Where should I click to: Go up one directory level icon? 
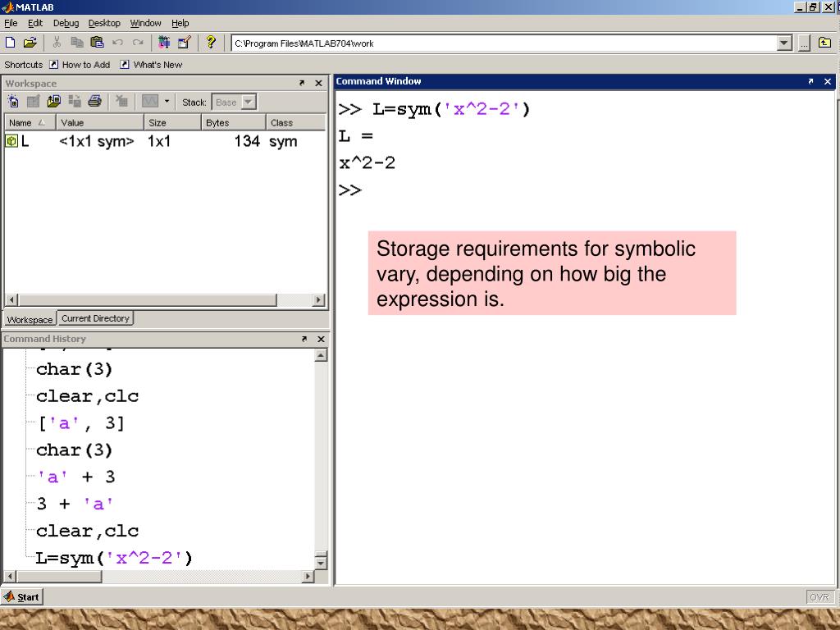[x=824, y=43]
